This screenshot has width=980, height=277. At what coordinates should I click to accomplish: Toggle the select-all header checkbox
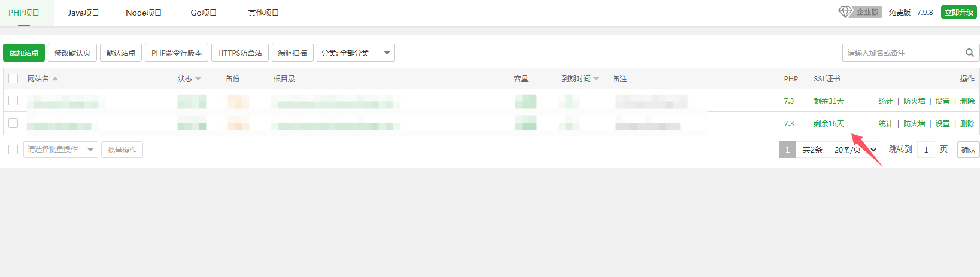coord(13,78)
